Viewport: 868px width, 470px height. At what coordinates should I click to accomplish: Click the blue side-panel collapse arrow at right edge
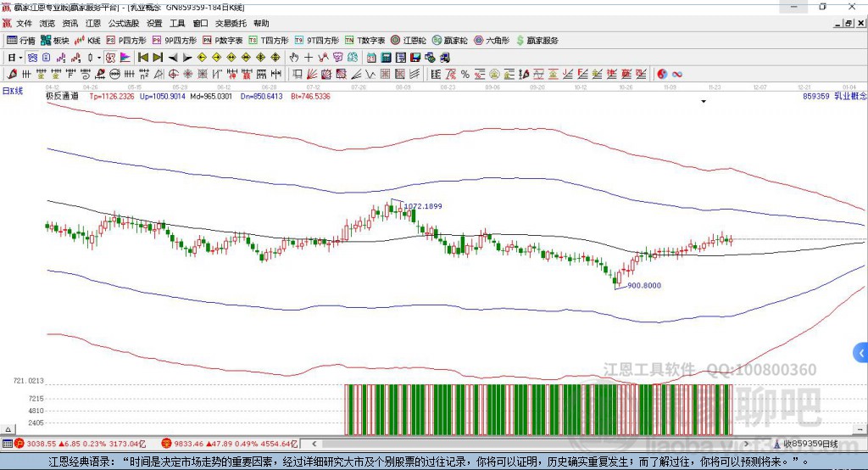(x=861, y=352)
